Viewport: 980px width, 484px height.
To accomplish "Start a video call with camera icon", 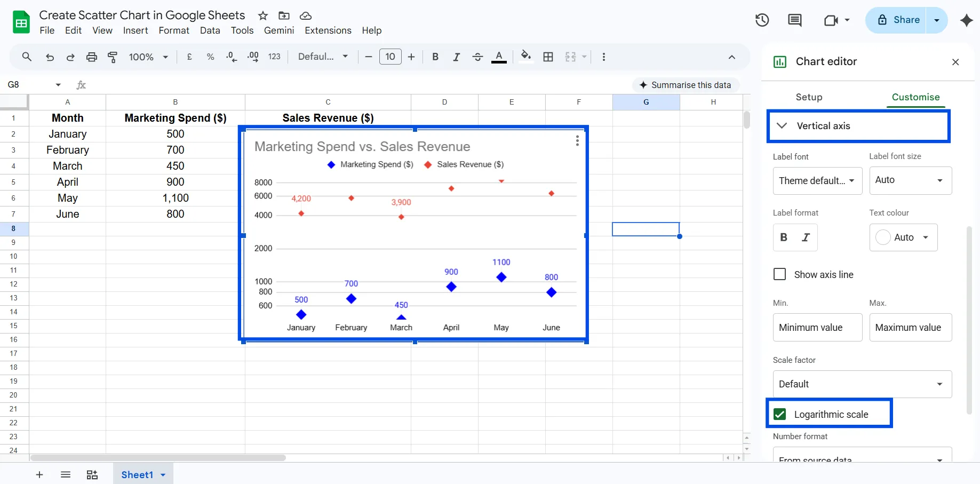I will [x=831, y=20].
